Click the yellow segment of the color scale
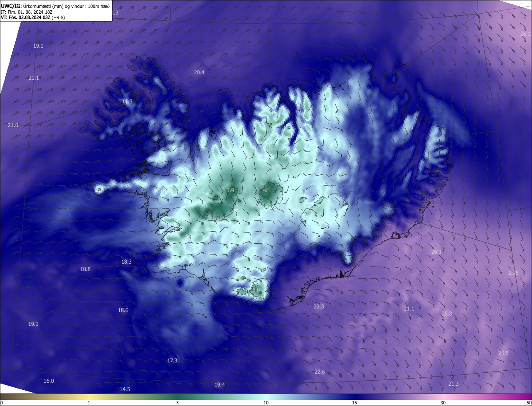 tap(89, 396)
